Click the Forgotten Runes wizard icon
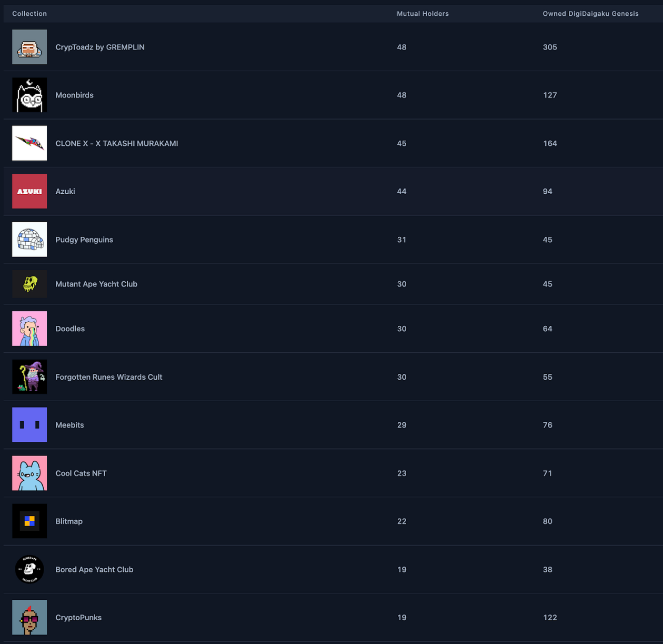The width and height of the screenshot is (663, 644). pos(29,377)
